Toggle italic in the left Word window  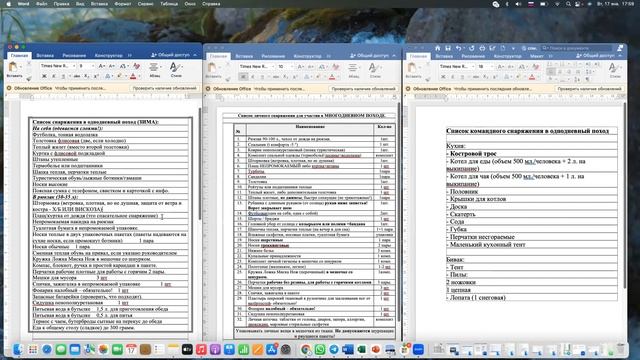pyautogui.click(x=53, y=76)
